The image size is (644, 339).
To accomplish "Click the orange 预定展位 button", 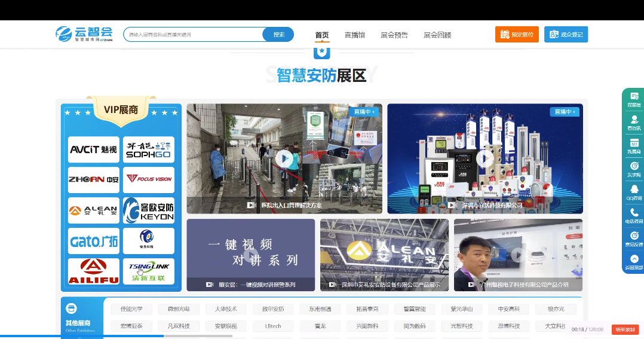I will point(517,35).
